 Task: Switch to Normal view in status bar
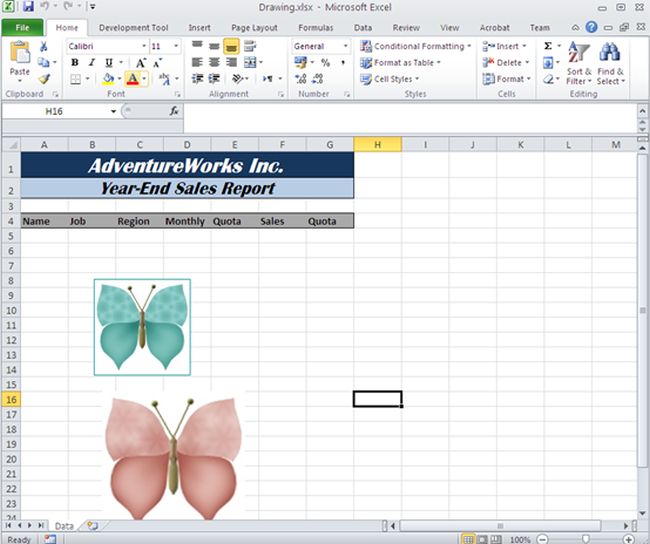(468, 539)
